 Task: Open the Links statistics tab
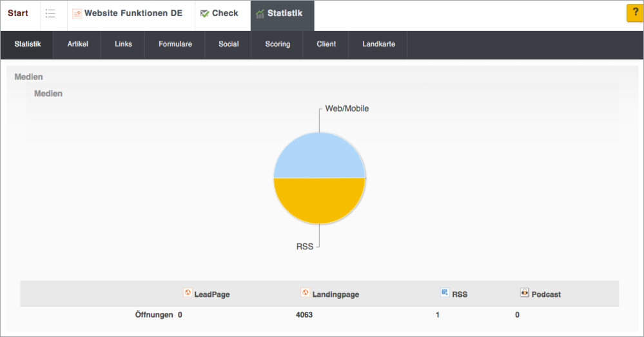point(123,45)
